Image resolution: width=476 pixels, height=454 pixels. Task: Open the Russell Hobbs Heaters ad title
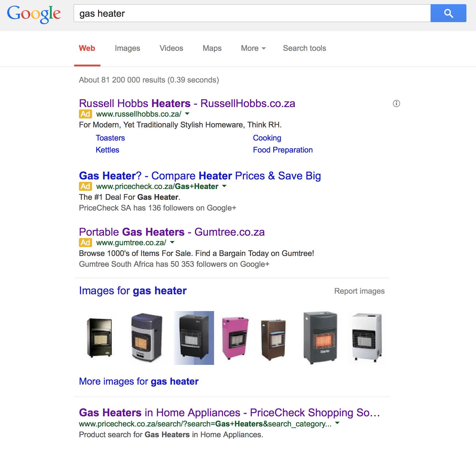[187, 103]
